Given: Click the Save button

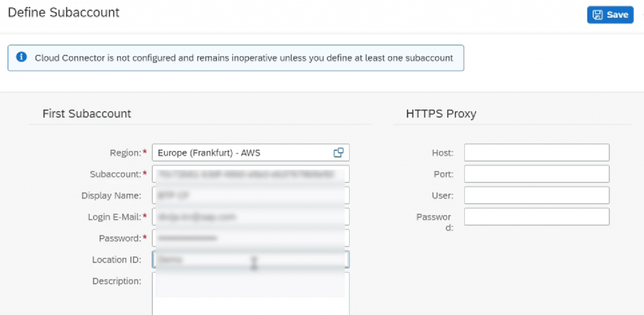Looking at the screenshot, I should [610, 15].
